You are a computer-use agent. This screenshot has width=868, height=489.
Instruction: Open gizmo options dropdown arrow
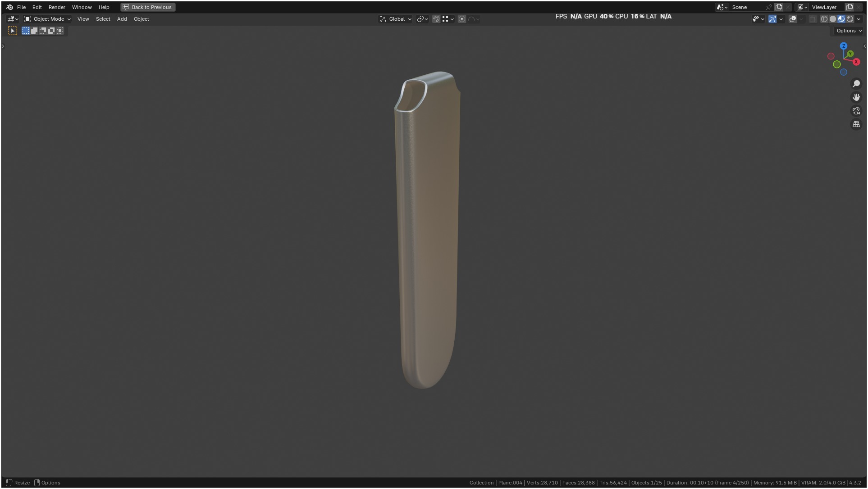coord(781,19)
